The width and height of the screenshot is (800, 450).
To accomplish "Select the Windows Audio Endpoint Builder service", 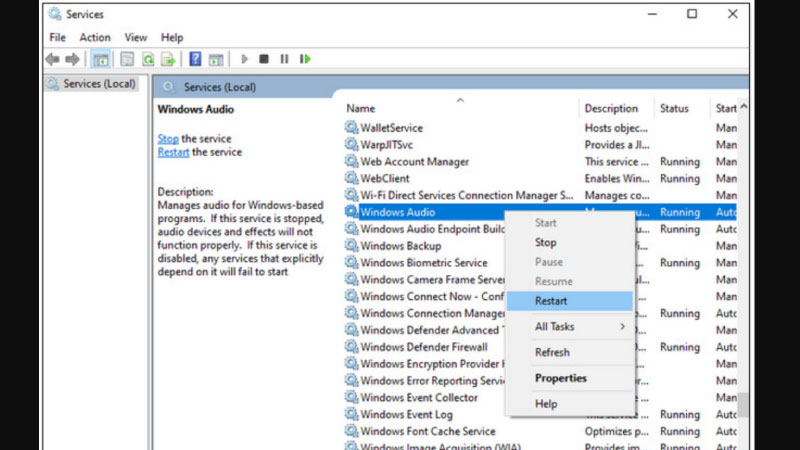I will click(432, 229).
